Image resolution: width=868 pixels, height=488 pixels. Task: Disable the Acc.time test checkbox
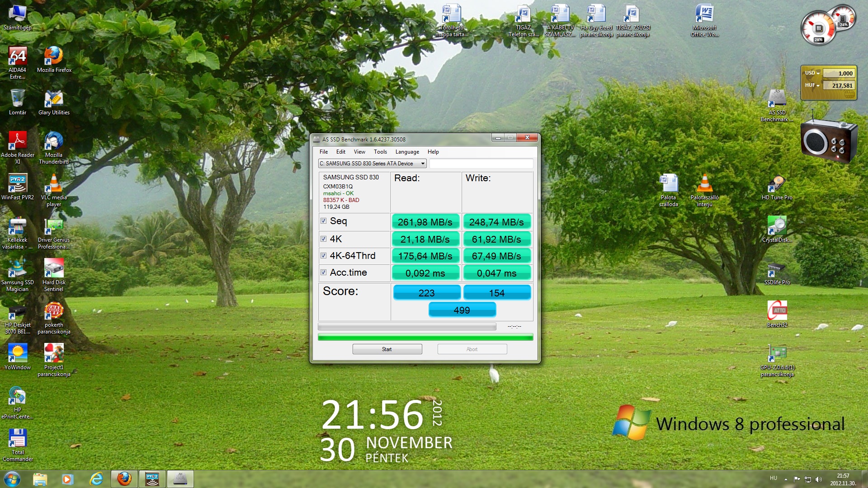[323, 272]
